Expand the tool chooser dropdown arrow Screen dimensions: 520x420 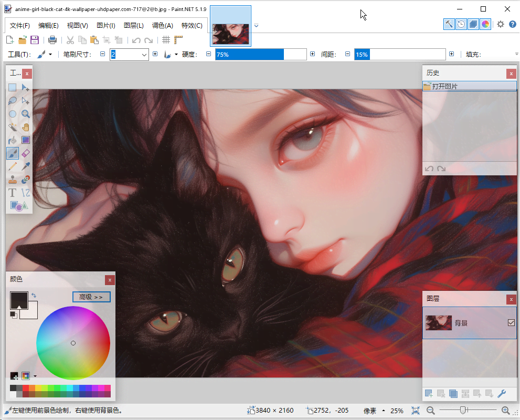pos(50,55)
